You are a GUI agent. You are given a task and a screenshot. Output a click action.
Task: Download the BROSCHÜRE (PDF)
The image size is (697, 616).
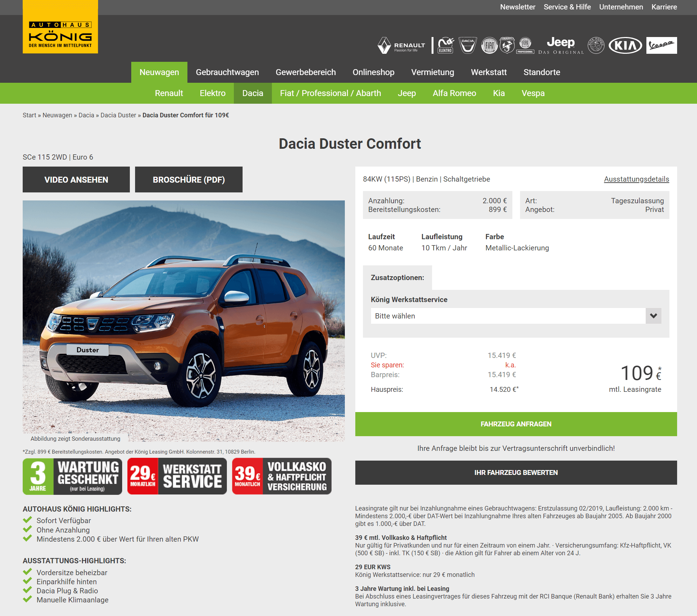coord(189,179)
